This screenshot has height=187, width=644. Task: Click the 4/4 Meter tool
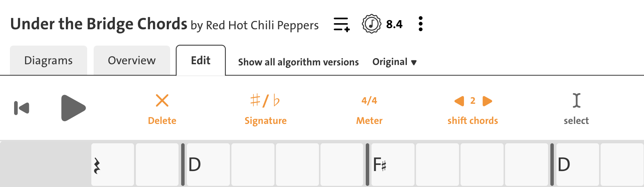pyautogui.click(x=369, y=101)
